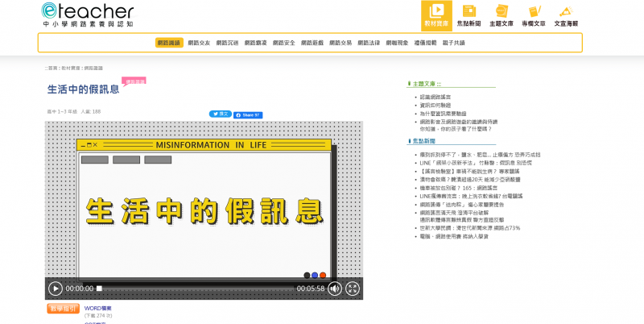Viewport: 644px width, 324px height.
Task: Select the 網路識讀 category tab
Action: click(x=169, y=43)
